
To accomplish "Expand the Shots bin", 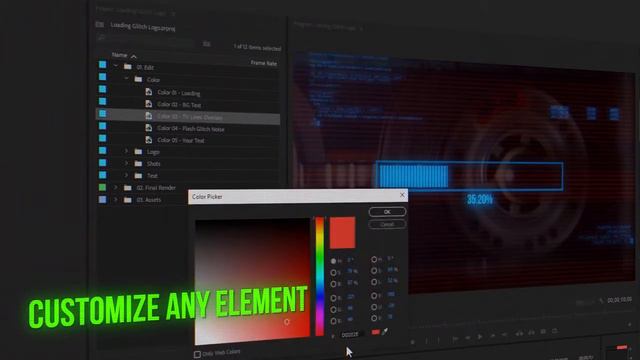I will [x=127, y=163].
